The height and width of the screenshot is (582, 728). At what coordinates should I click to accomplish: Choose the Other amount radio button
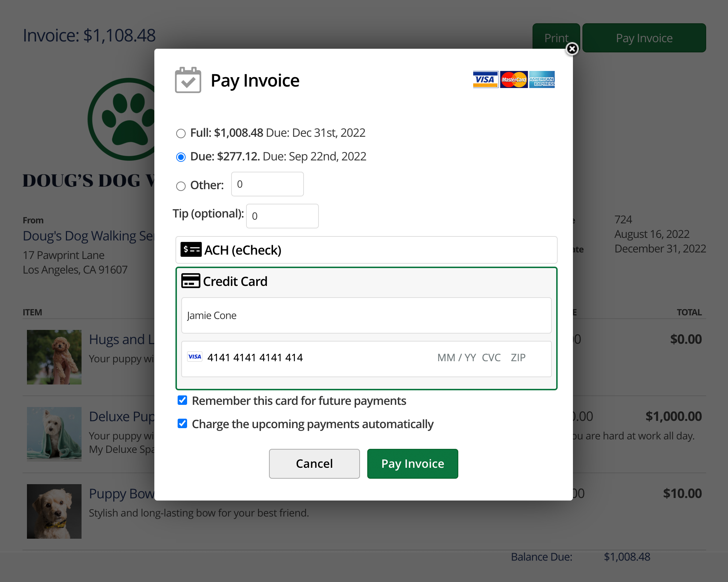click(181, 186)
